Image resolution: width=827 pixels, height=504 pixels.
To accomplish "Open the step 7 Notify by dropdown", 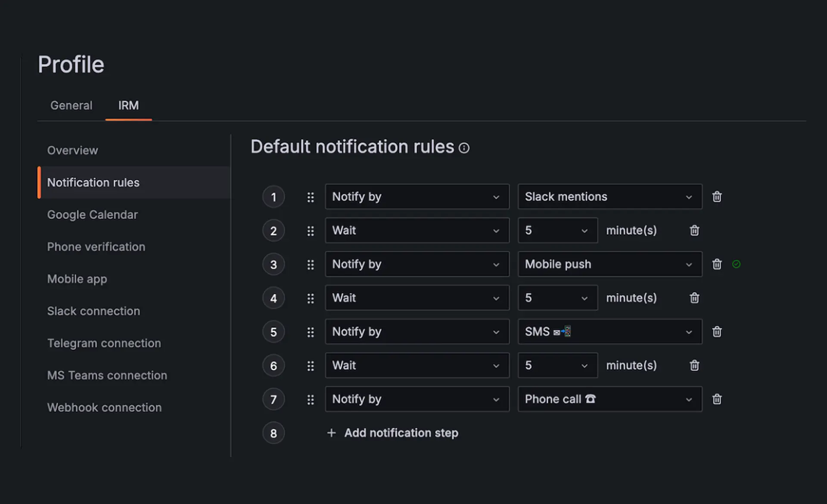I will 417,399.
